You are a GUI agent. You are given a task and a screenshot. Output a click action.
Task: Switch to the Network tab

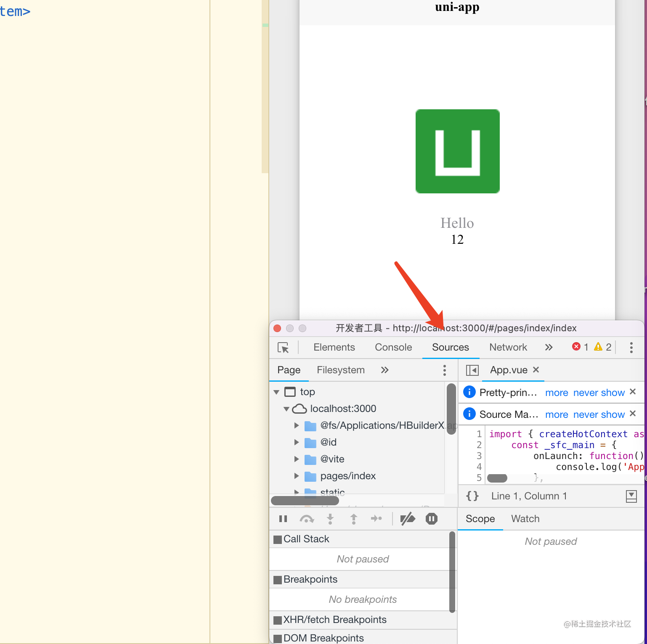508,347
